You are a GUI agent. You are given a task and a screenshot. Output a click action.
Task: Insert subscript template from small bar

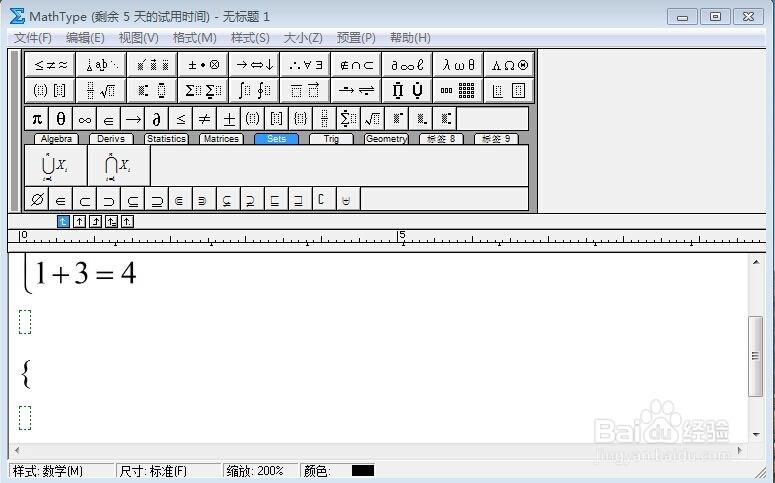(x=420, y=119)
